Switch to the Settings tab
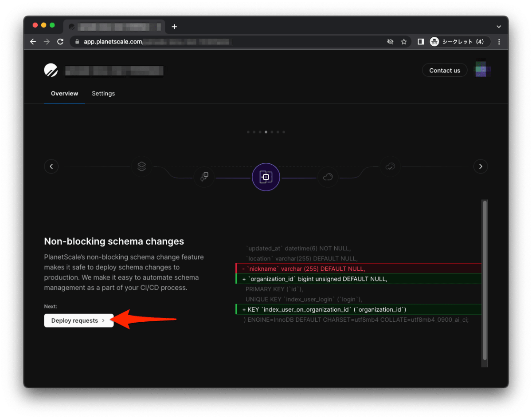This screenshot has height=419, width=532. [x=103, y=94]
